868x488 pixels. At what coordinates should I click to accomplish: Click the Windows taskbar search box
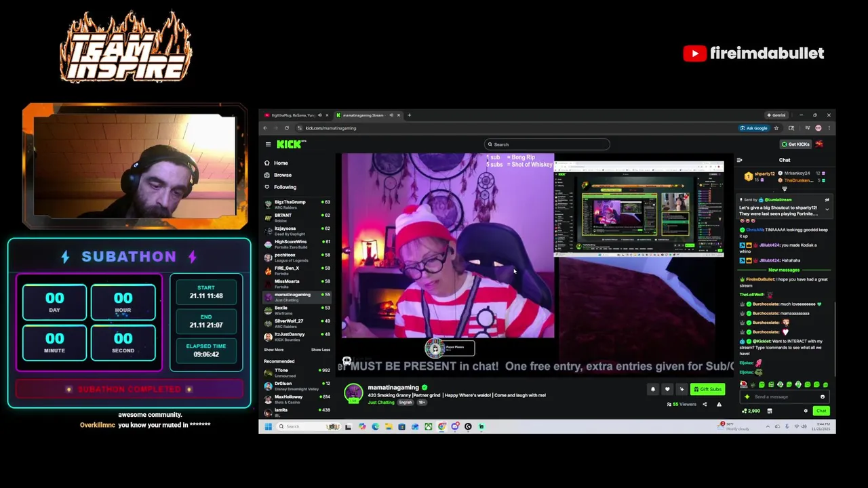point(308,426)
